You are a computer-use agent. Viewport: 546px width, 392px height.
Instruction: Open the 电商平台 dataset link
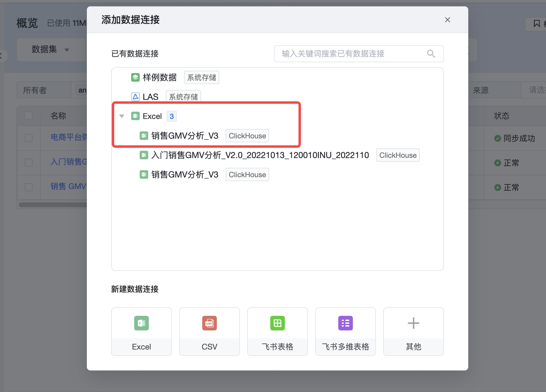pos(69,137)
